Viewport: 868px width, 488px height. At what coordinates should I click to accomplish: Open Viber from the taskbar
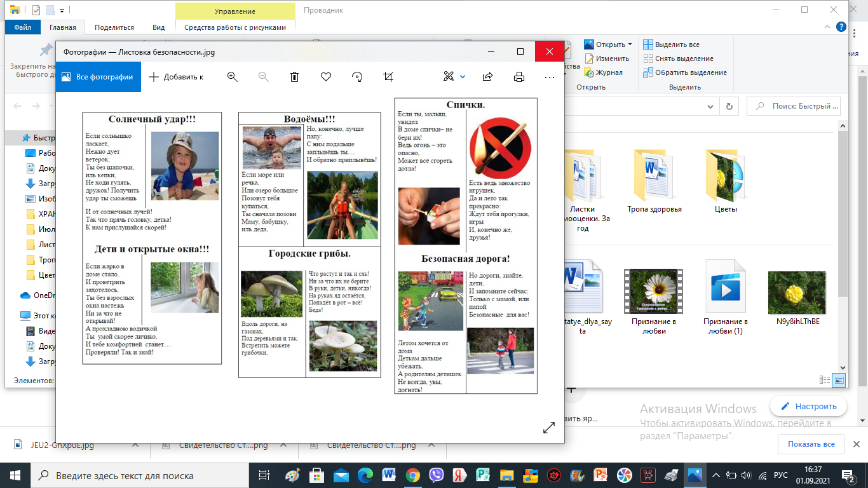click(x=436, y=475)
